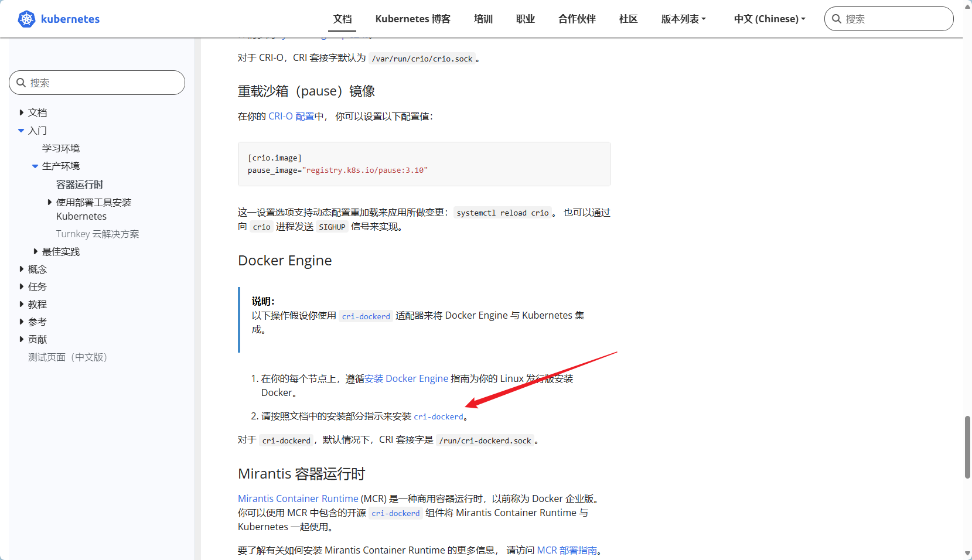
Task: Open the Kubernetes 博客 nav item
Action: (413, 19)
